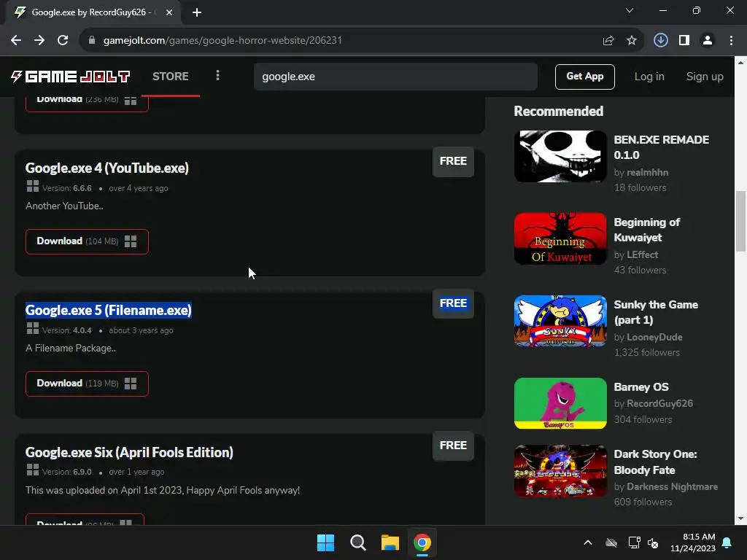The width and height of the screenshot is (747, 560).
Task: Click Sunky the Game (part 1) title
Action: [x=656, y=312]
